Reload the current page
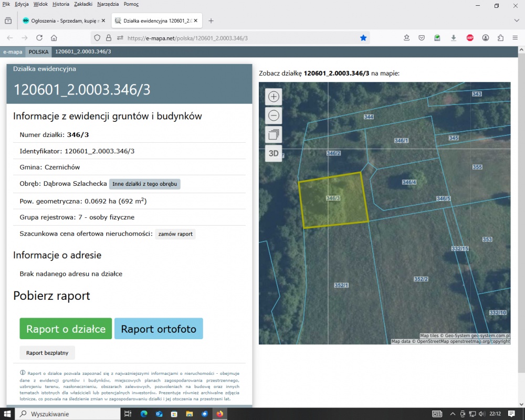Image resolution: width=525 pixels, height=420 pixels. click(39, 38)
